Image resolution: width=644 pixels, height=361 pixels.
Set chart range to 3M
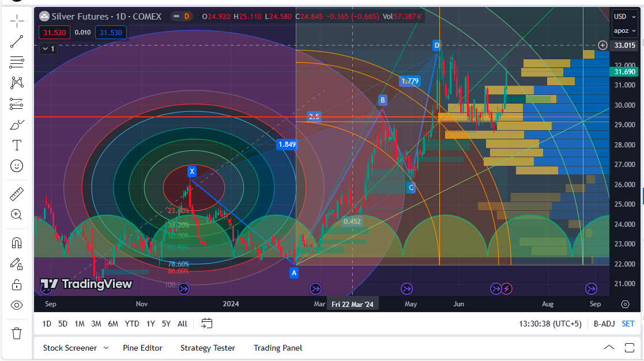[96, 324]
